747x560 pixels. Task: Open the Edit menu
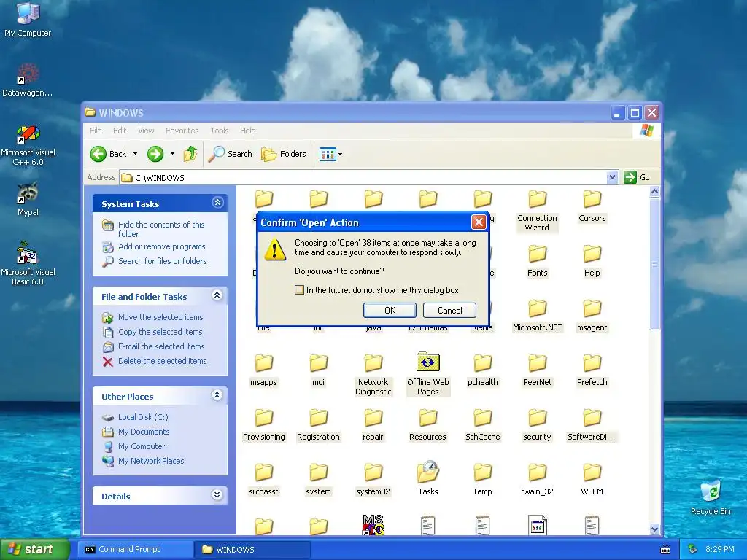120,131
